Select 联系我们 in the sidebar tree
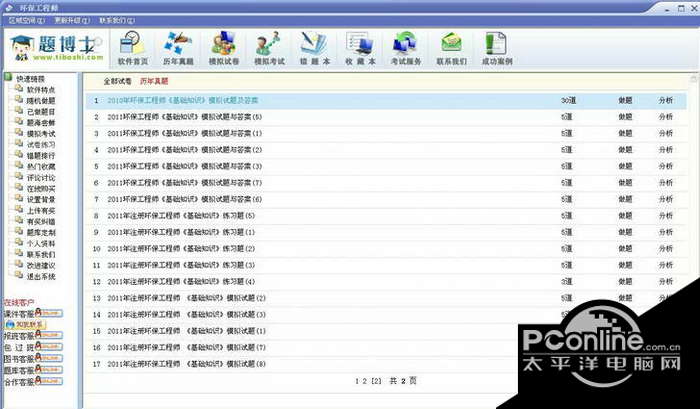The image size is (700, 409). 41,255
